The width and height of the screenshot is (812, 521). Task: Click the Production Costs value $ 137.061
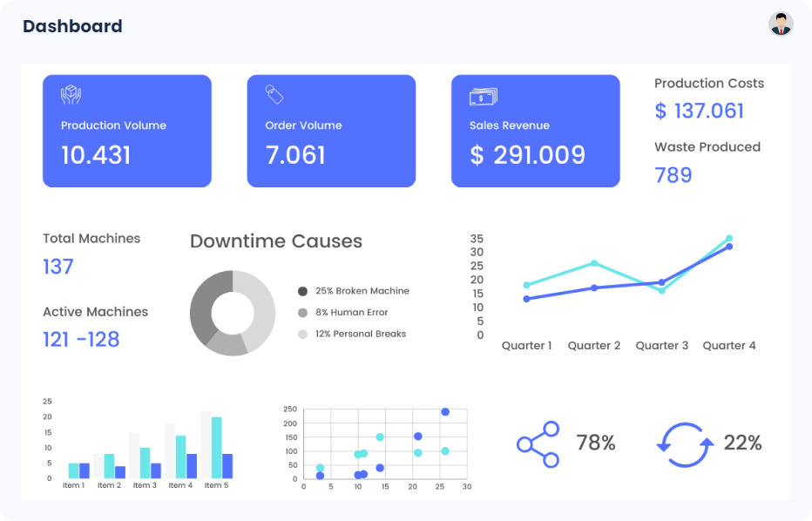(x=700, y=111)
